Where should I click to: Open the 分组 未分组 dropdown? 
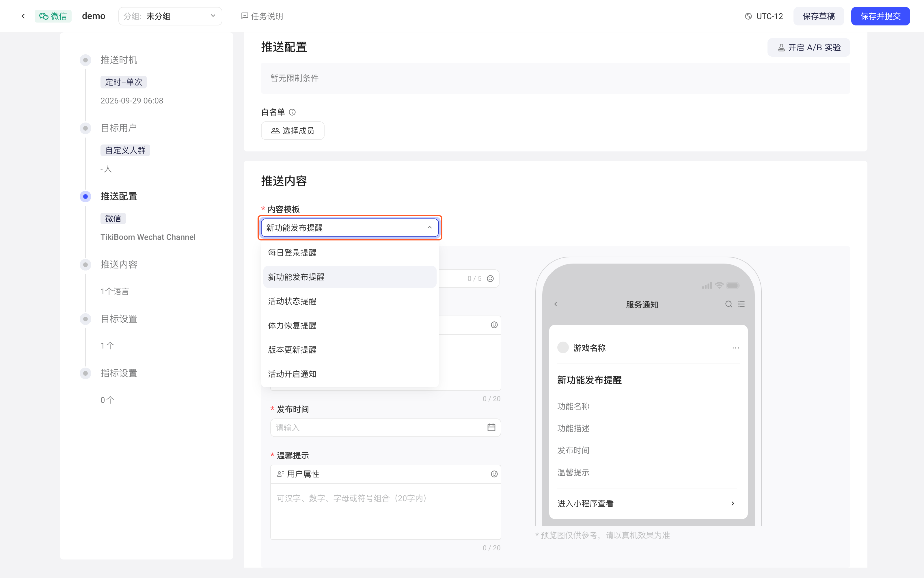click(170, 16)
